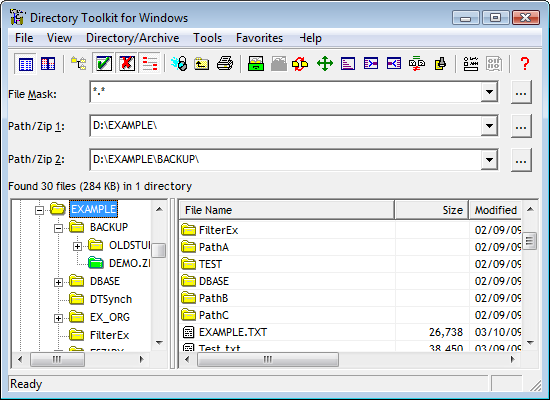Screen dimensions: 550x400
Task: Click the red-arrows synchronize folders icon
Action: point(300,64)
